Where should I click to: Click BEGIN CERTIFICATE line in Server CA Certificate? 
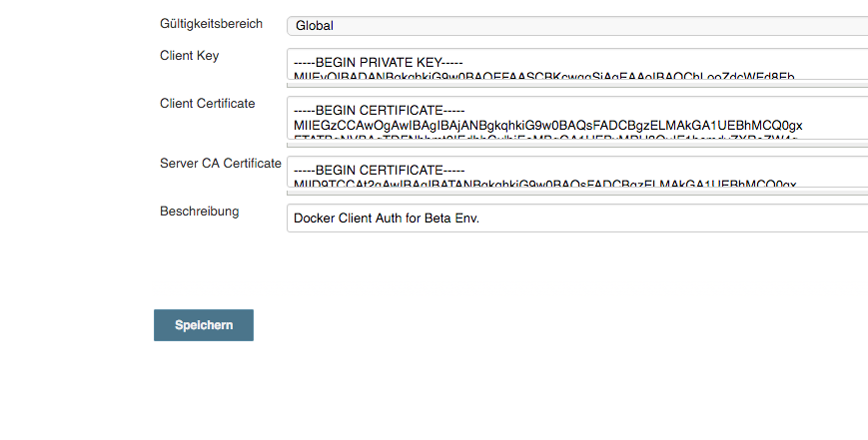pos(380,169)
